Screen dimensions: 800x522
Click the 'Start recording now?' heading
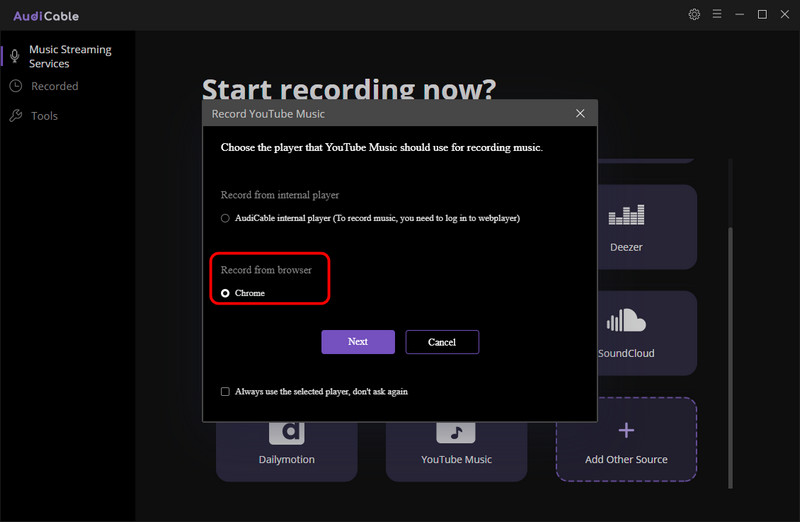[x=349, y=89]
